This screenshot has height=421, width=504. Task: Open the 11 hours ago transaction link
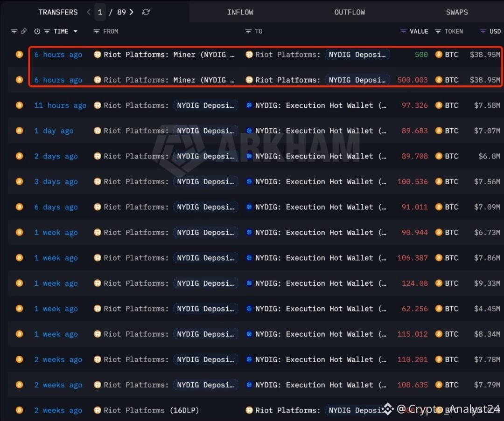pos(60,105)
